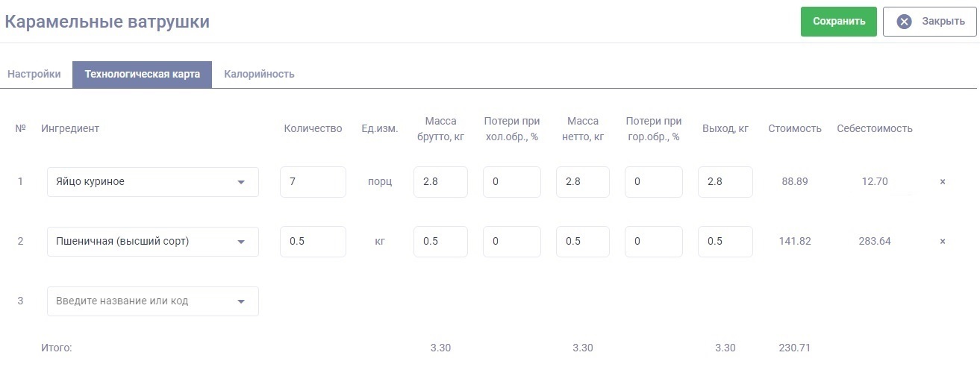Select the Технологическая карта tab
The width and height of the screenshot is (980, 370).
tap(142, 75)
